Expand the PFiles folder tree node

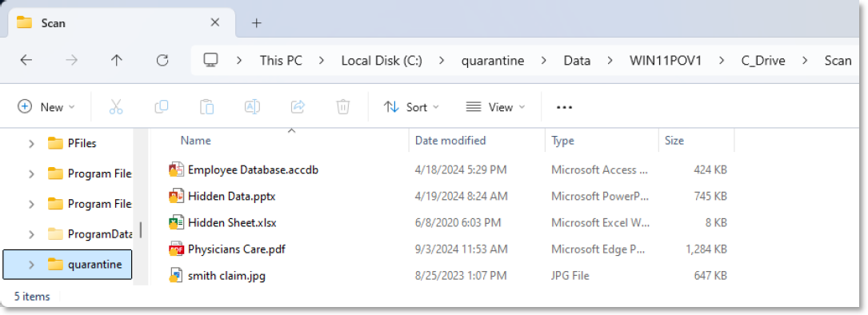point(31,144)
